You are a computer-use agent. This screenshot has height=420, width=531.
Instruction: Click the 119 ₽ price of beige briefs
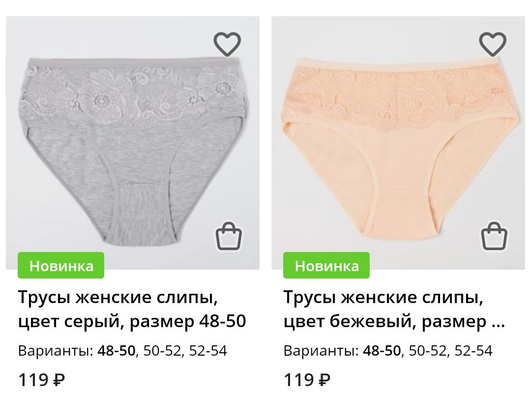point(307,380)
